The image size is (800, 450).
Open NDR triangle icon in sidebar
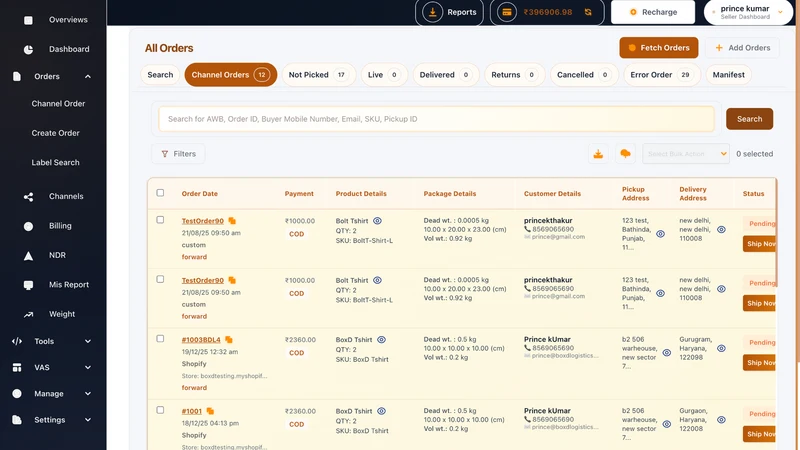29,256
